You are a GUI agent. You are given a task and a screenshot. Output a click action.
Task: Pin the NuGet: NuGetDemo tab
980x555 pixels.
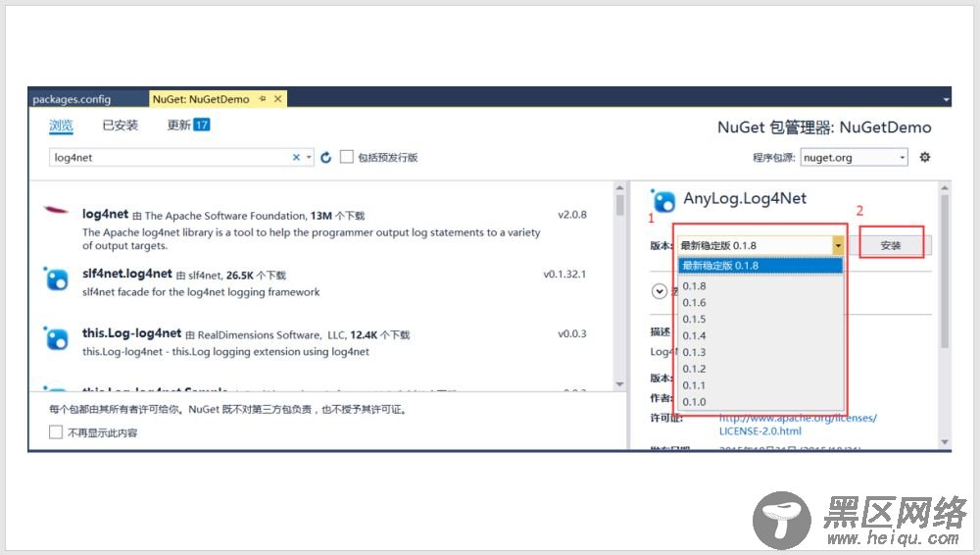pos(263,99)
